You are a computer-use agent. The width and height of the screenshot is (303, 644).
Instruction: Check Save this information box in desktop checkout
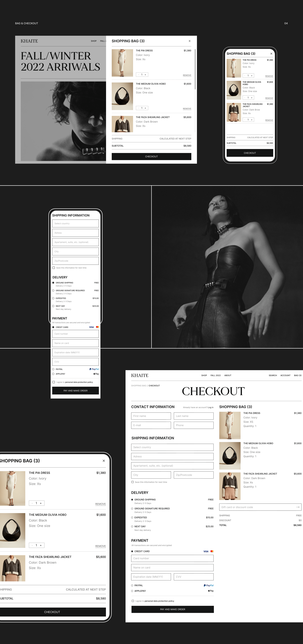132,482
